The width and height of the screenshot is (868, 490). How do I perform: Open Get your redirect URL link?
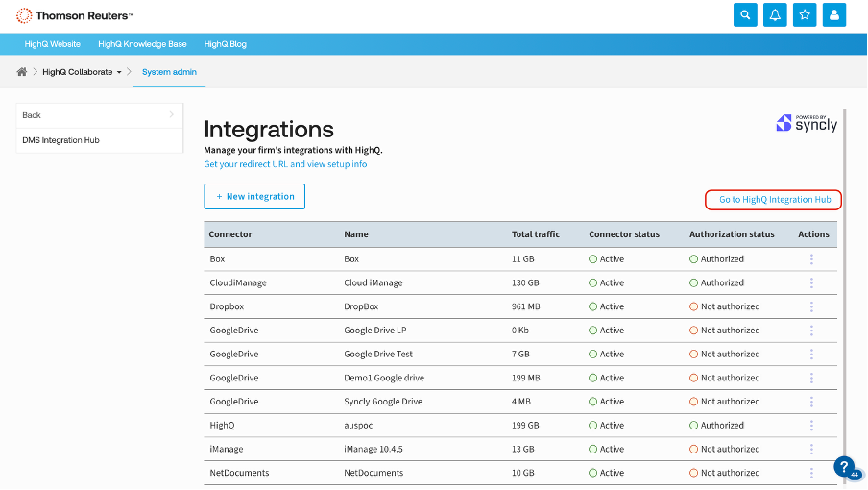click(285, 164)
